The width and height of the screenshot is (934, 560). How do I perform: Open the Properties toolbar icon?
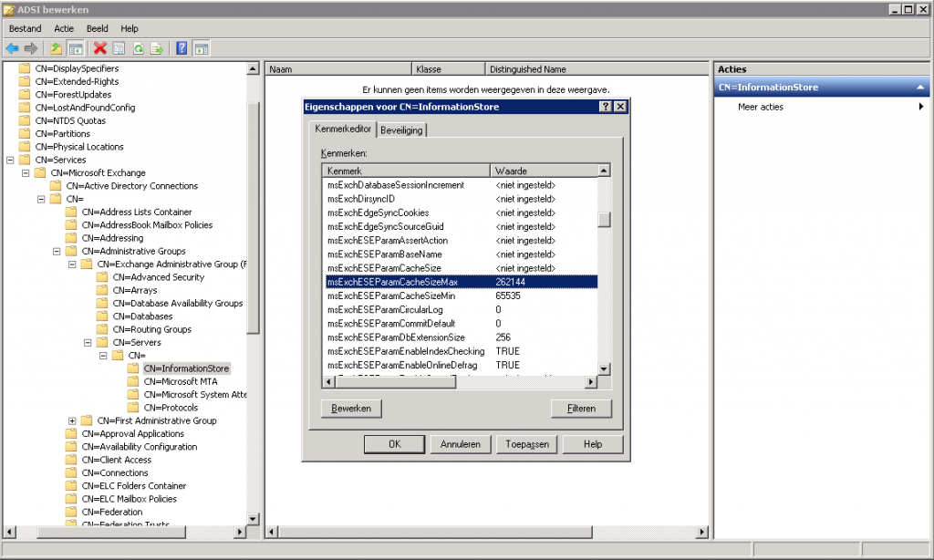coord(119,48)
